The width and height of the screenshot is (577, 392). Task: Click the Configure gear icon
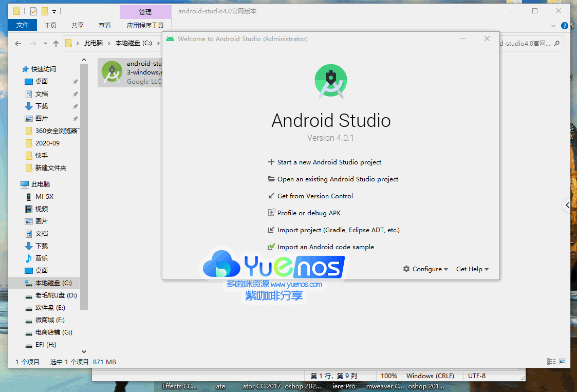tap(405, 269)
